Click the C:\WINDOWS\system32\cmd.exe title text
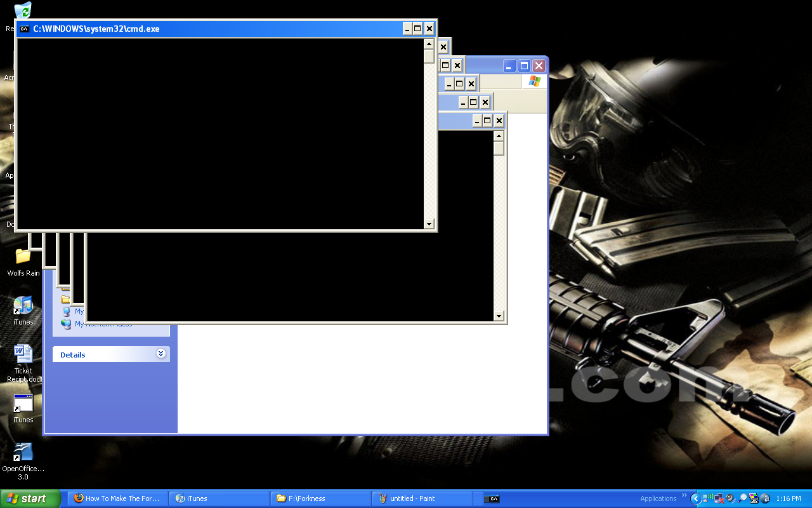This screenshot has width=812, height=508. (96, 29)
